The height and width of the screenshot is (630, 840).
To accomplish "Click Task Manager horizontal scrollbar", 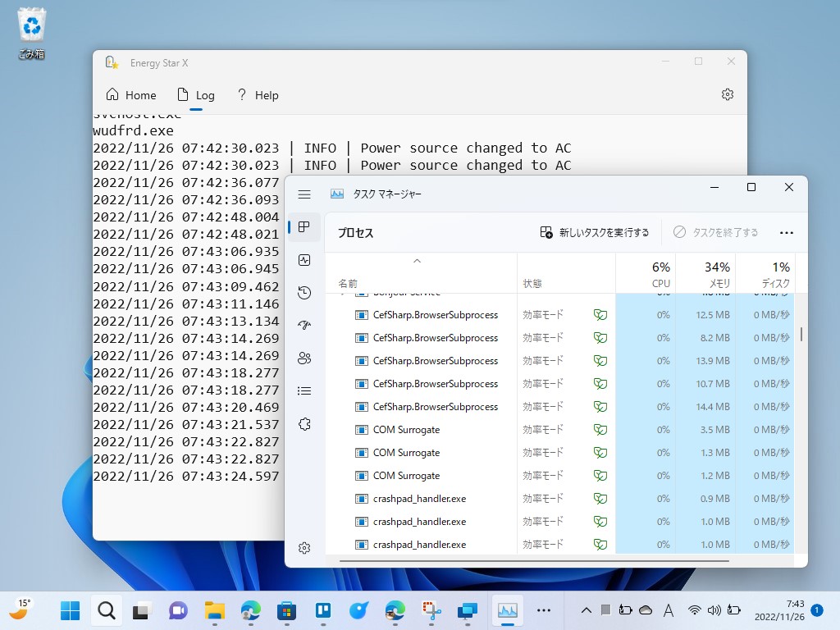I will click(x=534, y=561).
